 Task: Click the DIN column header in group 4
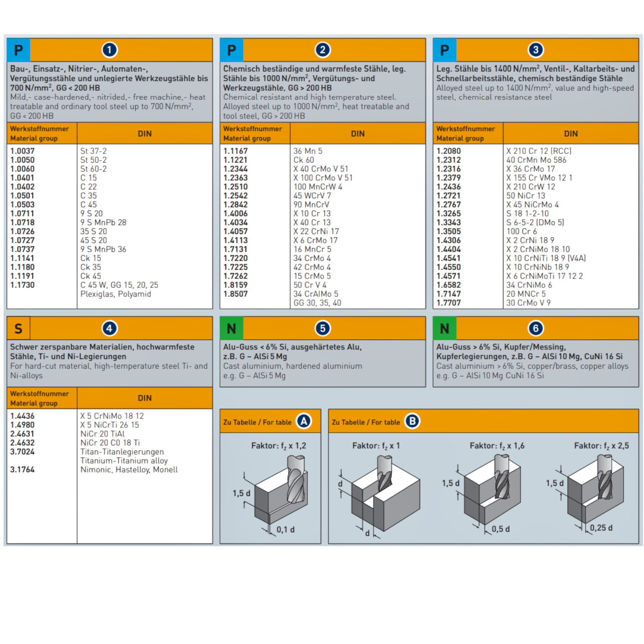(x=145, y=398)
